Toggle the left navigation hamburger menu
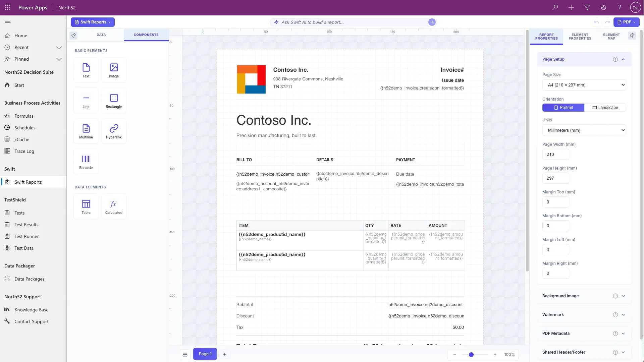This screenshot has width=644, height=362. [x=8, y=22]
